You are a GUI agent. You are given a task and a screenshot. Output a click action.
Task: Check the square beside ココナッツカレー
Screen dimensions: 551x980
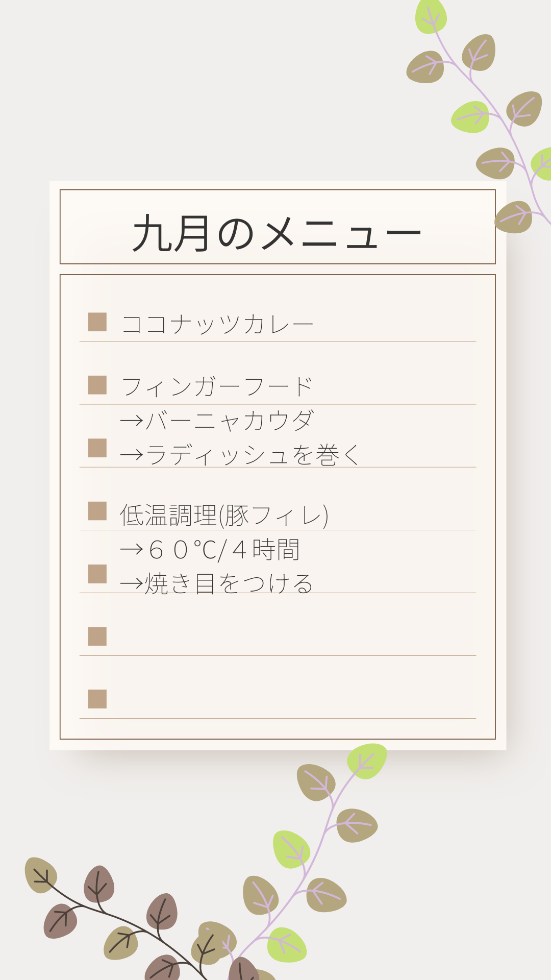coord(97,322)
